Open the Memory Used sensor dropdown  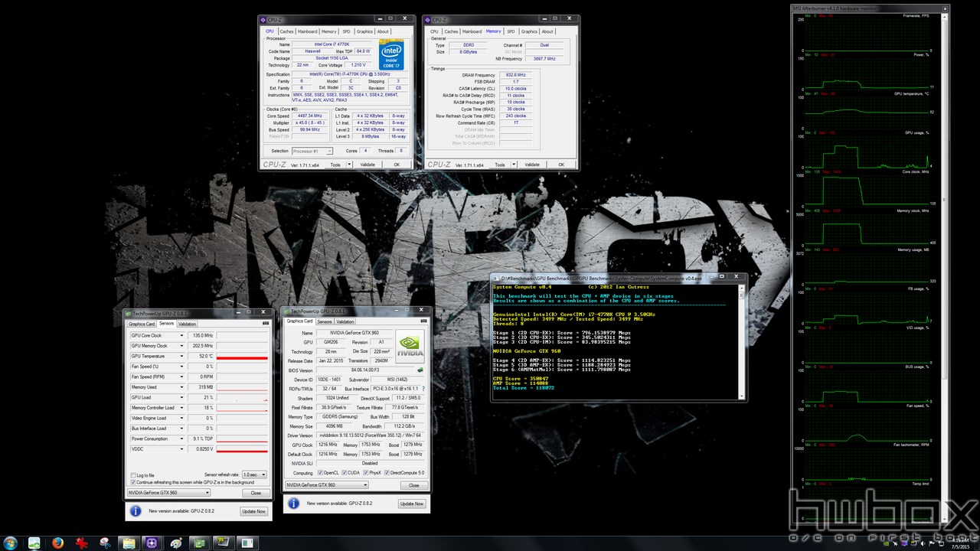point(181,387)
